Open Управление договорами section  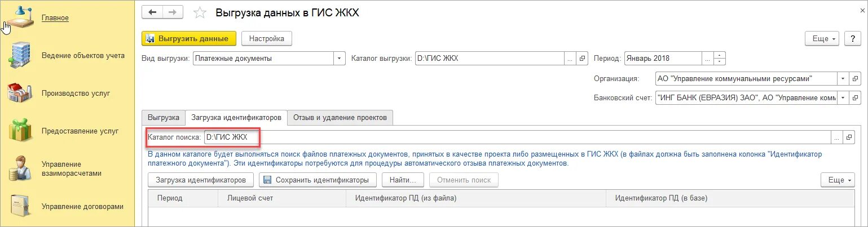(82, 207)
